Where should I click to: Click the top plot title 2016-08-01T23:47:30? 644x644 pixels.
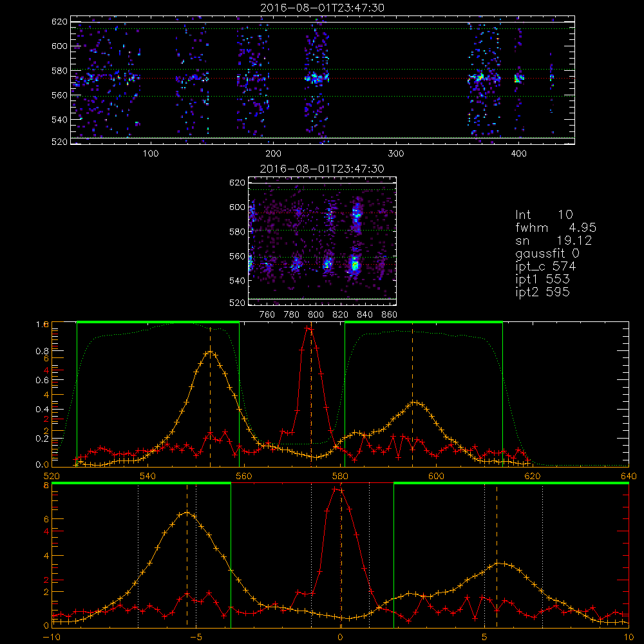pos(323,8)
